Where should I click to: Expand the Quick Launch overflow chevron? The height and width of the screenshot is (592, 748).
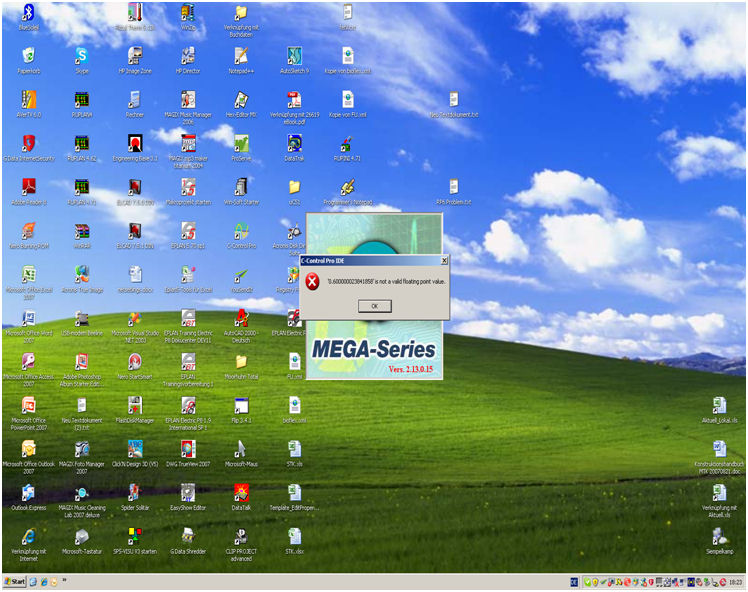(x=65, y=580)
